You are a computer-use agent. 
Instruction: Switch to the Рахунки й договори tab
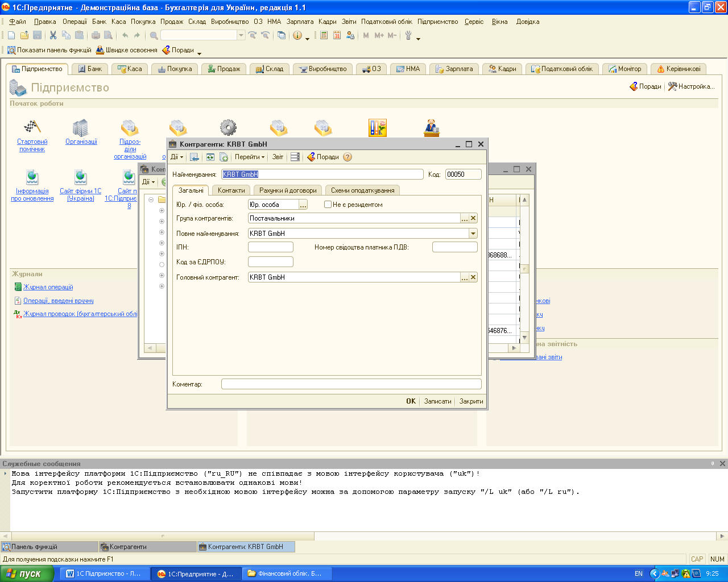[x=288, y=190]
